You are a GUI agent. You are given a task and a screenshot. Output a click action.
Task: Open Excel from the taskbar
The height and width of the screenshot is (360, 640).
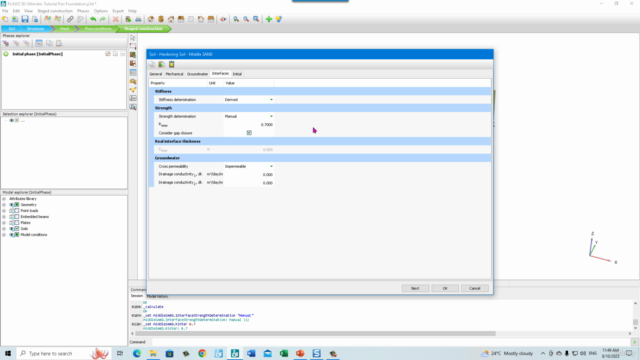click(x=284, y=353)
